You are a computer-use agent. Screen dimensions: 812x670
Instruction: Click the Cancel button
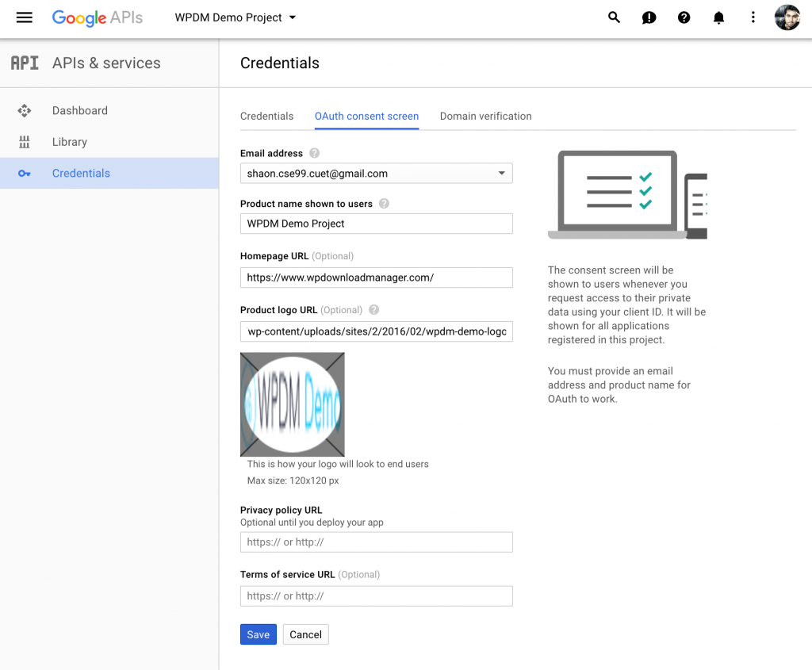pyautogui.click(x=305, y=634)
